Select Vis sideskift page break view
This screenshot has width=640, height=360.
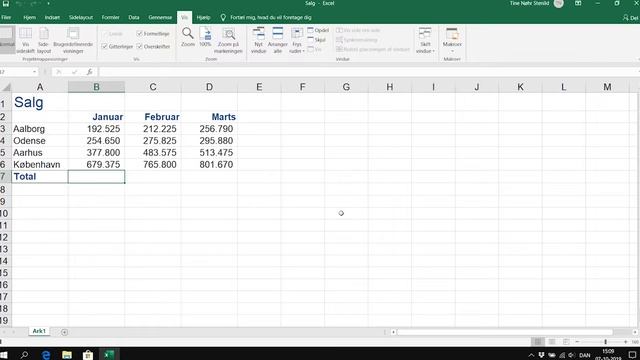[x=25, y=40]
